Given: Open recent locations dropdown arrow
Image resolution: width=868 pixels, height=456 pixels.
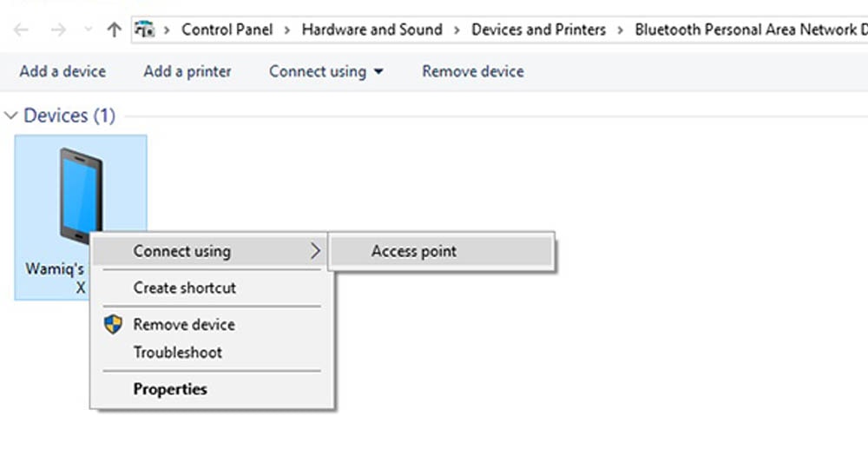Looking at the screenshot, I should click(88, 30).
